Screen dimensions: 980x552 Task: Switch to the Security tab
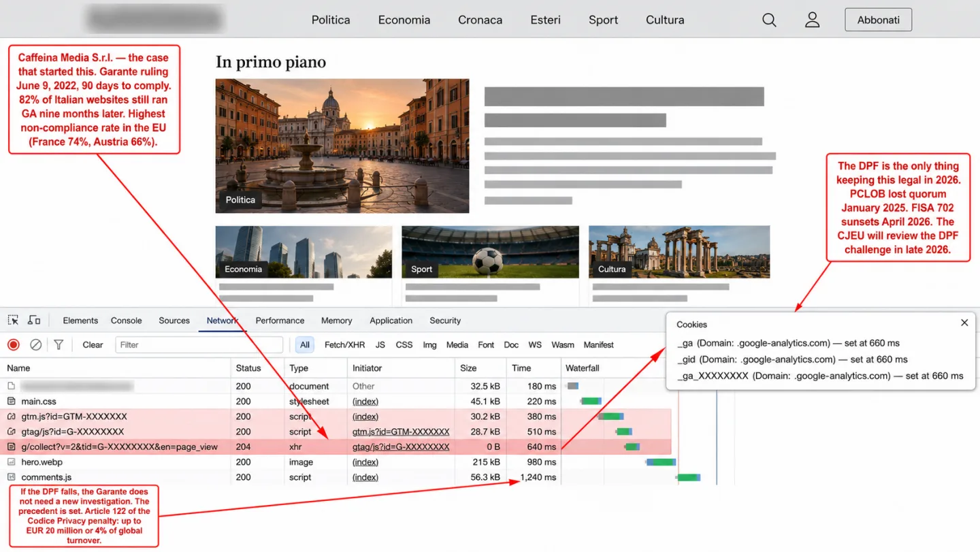[445, 321]
